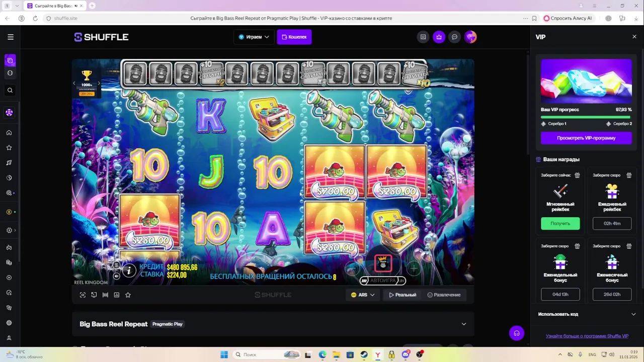Click the VIP diamonds banner image
This screenshot has width=644, height=362.
[586, 81]
